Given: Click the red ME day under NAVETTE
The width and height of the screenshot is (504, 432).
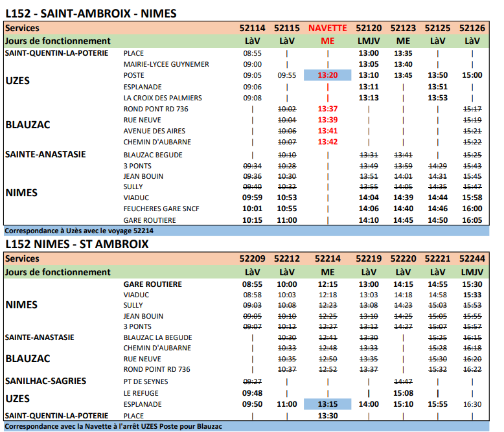Looking at the screenshot, I should coord(328,41).
